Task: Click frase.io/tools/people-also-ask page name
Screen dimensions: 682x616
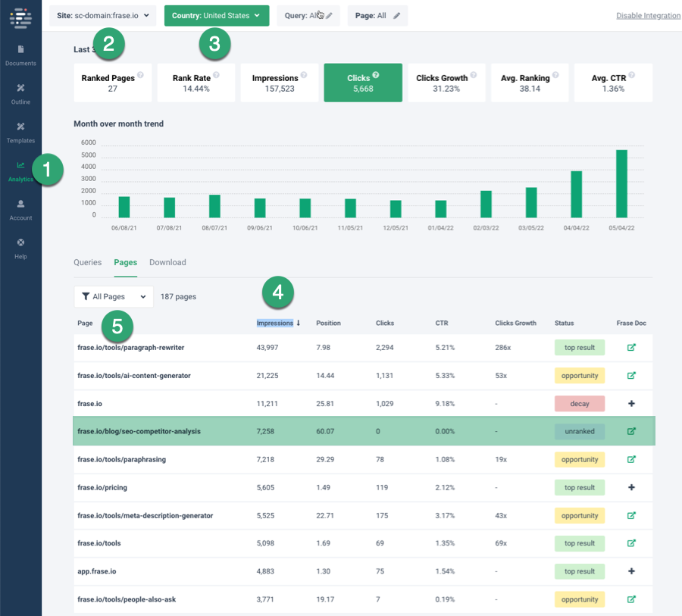Action: (127, 599)
